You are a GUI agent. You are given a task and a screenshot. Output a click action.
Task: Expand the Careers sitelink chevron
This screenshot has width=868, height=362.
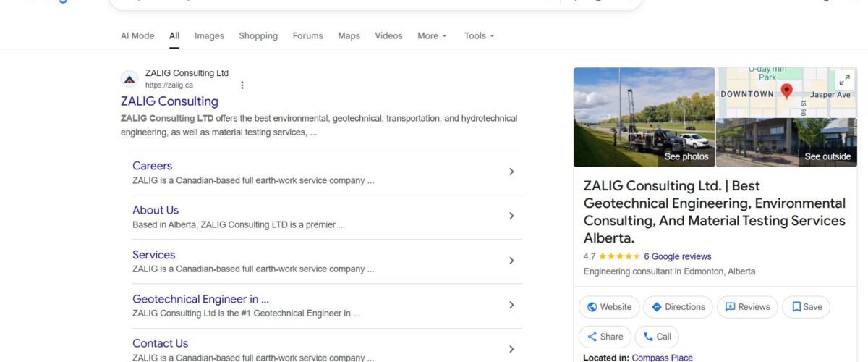[x=511, y=172]
